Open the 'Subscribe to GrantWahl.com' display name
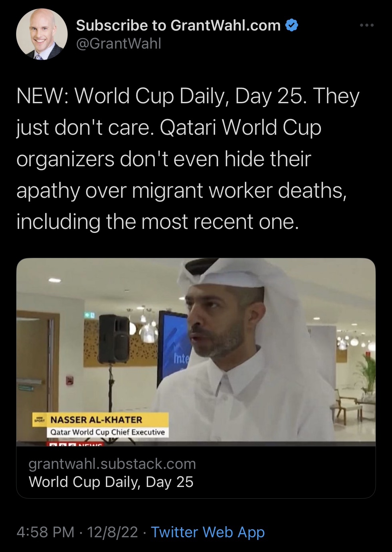The width and height of the screenshot is (392, 552). [179, 25]
